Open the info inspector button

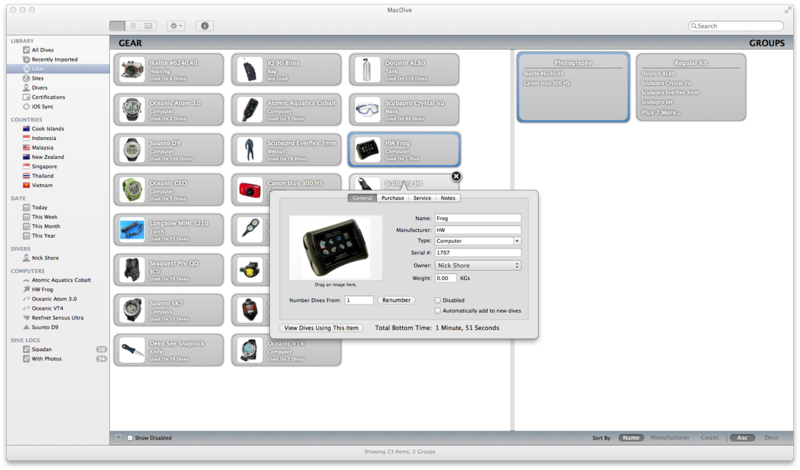click(205, 26)
